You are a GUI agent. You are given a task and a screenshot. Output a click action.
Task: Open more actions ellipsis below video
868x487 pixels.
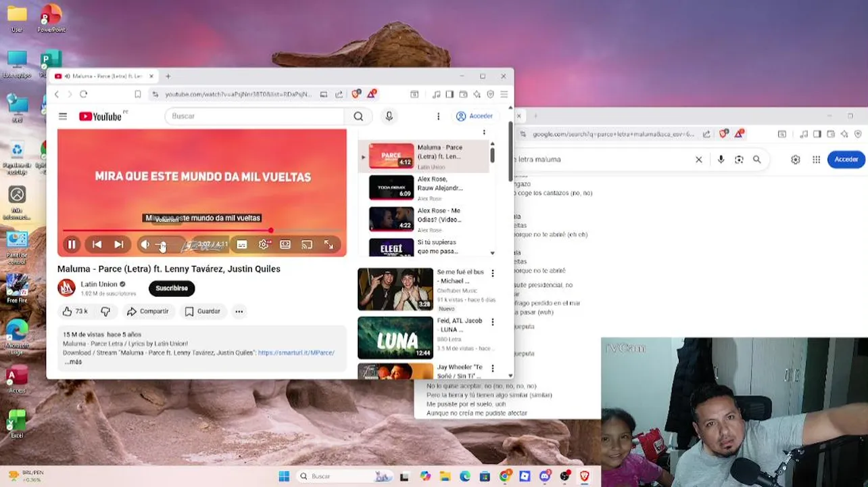click(239, 311)
